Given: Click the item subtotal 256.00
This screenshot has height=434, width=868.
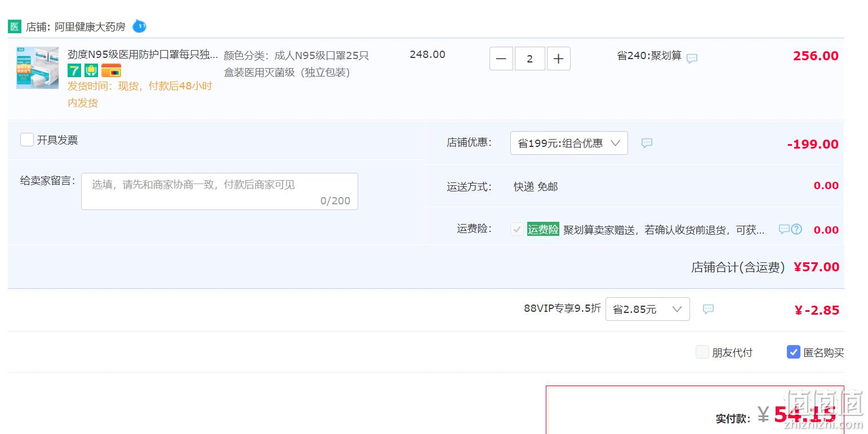Looking at the screenshot, I should tap(816, 56).
